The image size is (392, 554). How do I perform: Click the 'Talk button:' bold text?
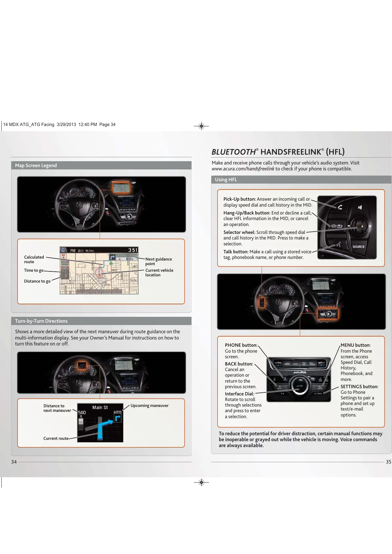pos(236,252)
